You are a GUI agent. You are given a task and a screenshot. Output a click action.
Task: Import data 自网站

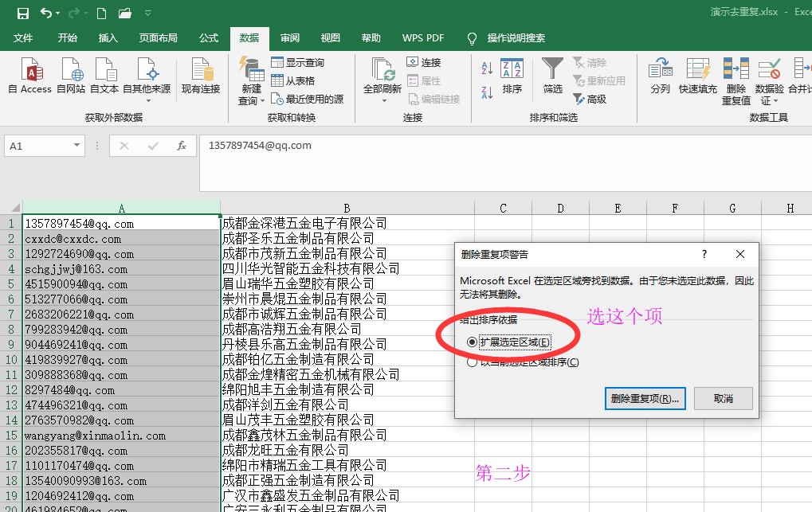[71, 76]
